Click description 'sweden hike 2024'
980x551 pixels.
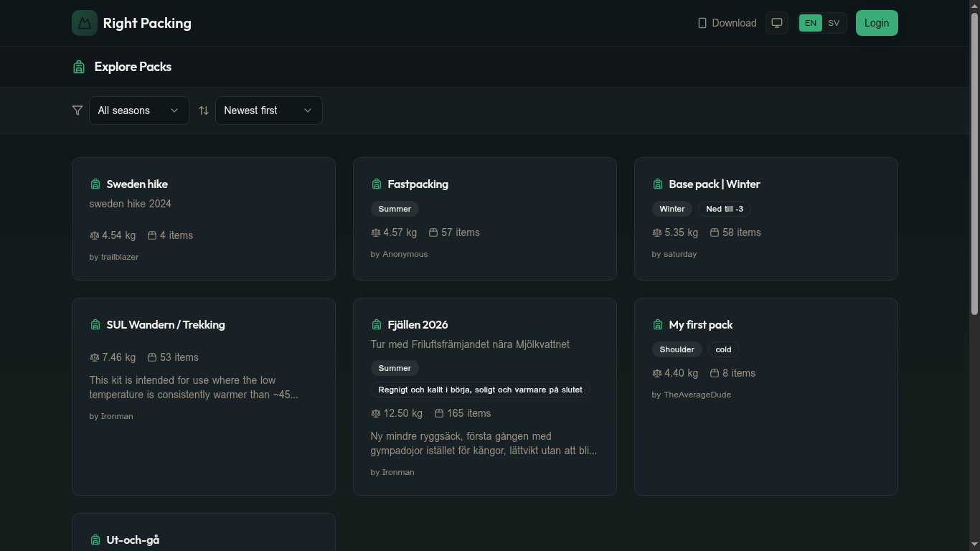click(x=131, y=204)
